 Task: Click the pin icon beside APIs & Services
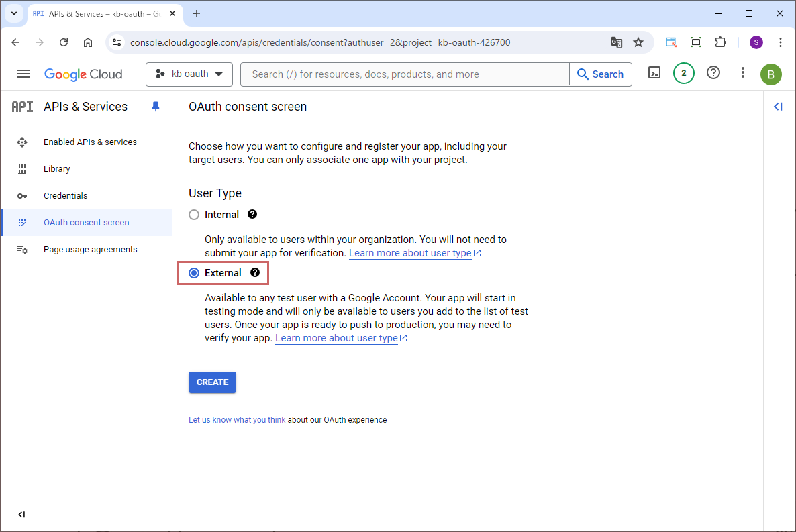coord(156,107)
